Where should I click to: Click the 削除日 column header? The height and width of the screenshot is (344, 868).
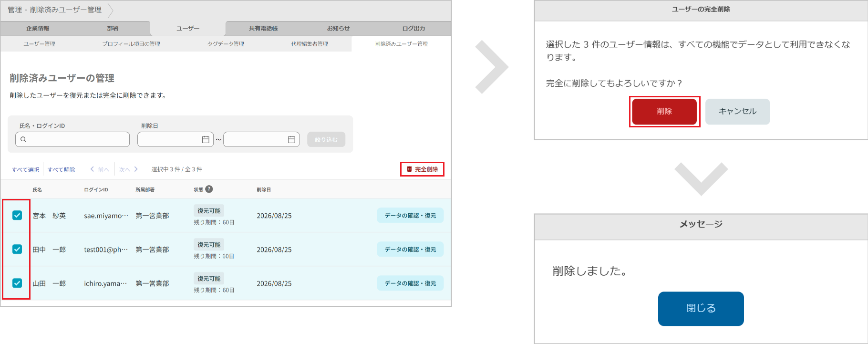[264, 189]
